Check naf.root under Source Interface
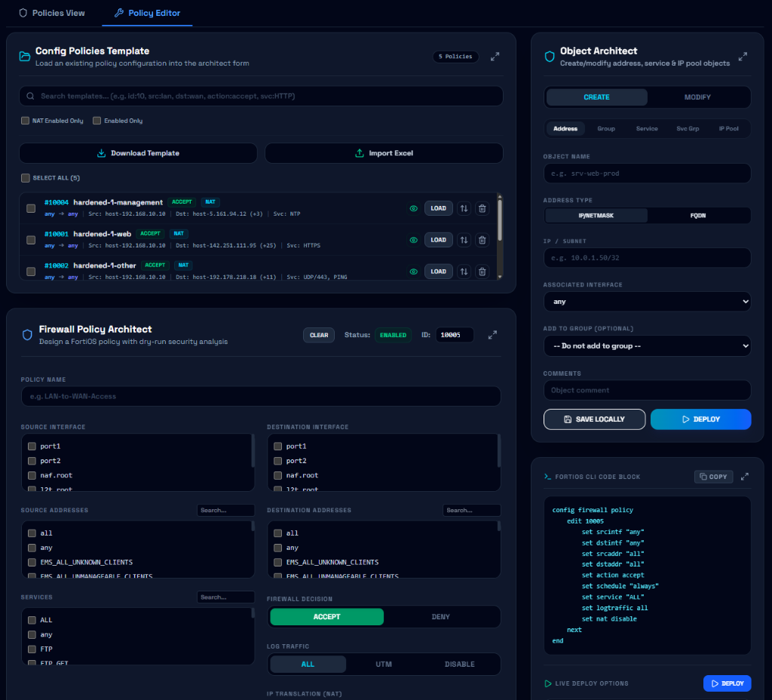The image size is (772, 700). [x=32, y=475]
